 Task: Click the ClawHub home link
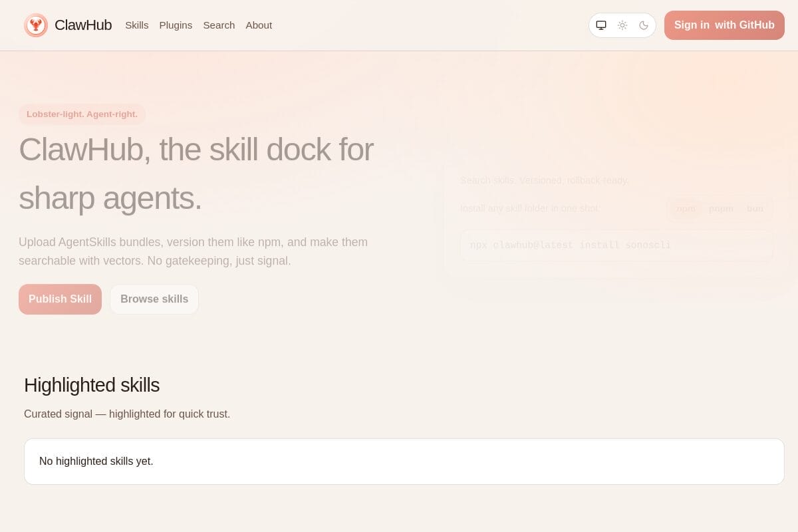click(83, 25)
